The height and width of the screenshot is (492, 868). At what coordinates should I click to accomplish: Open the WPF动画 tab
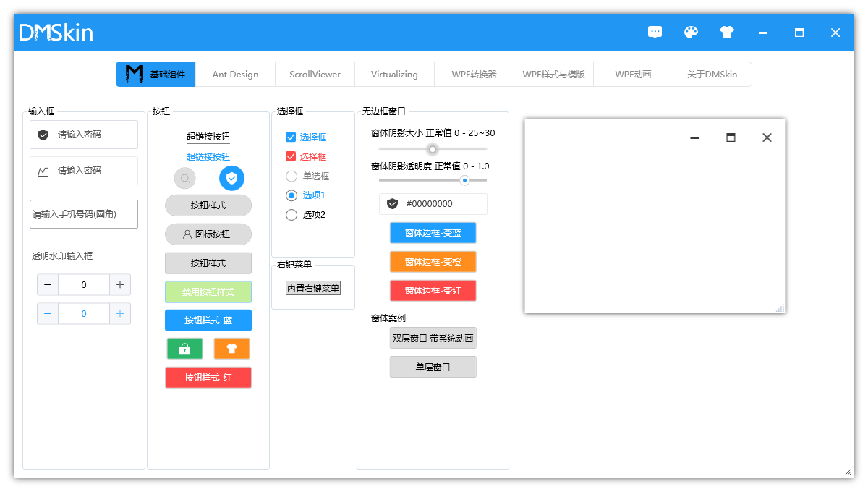pyautogui.click(x=632, y=74)
